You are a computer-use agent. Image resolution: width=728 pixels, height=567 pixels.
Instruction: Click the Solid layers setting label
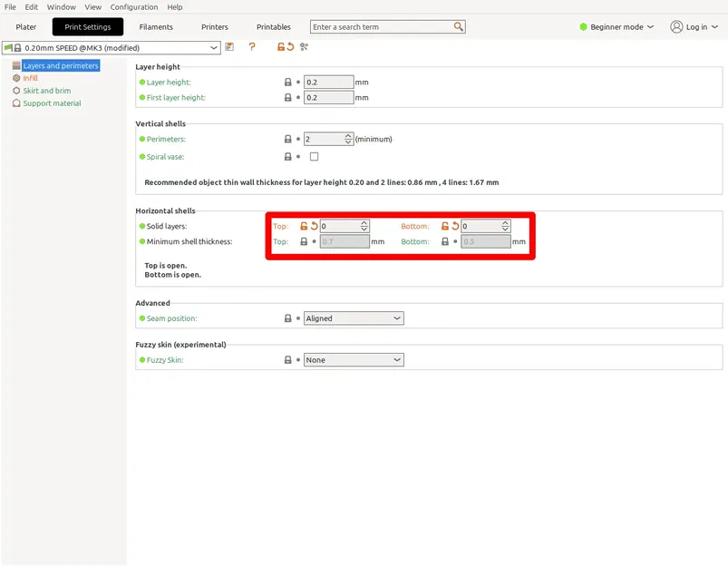tap(167, 226)
